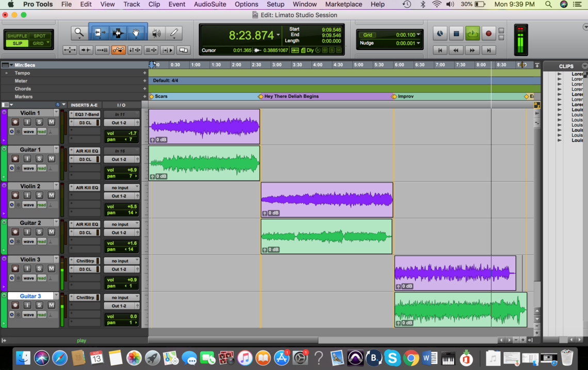Enable Shuffle edit mode
Screen dimensions: 588x370
coord(18,36)
